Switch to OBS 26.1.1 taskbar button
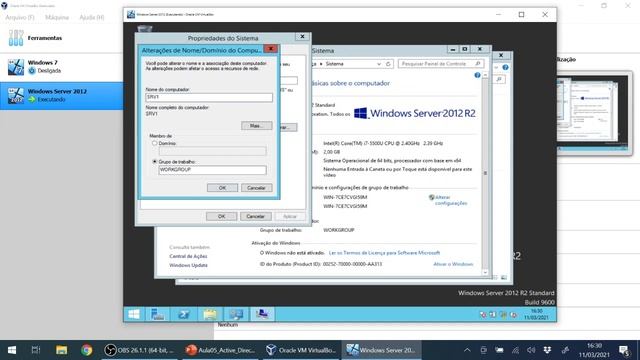 pyautogui.click(x=139, y=350)
